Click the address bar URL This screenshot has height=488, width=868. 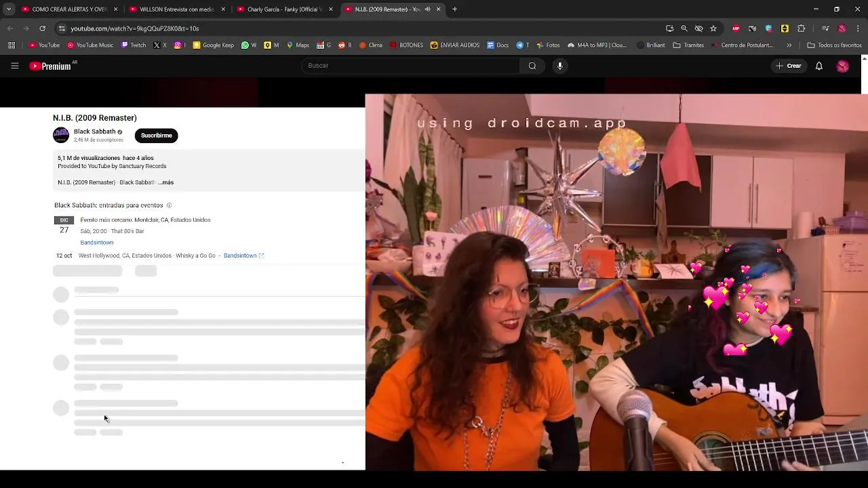tap(135, 28)
